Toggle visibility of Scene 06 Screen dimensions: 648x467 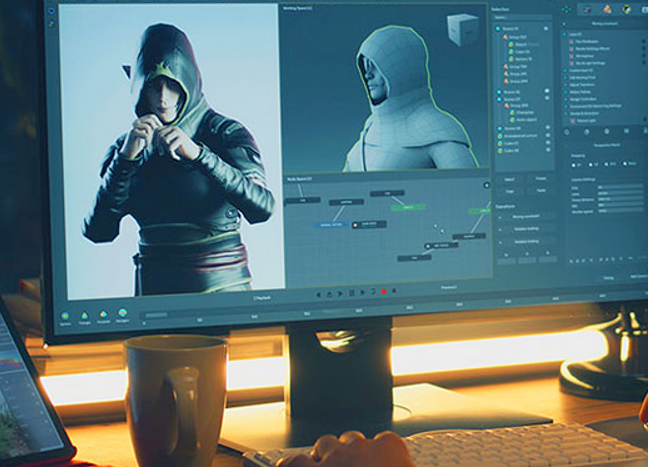coord(546,91)
